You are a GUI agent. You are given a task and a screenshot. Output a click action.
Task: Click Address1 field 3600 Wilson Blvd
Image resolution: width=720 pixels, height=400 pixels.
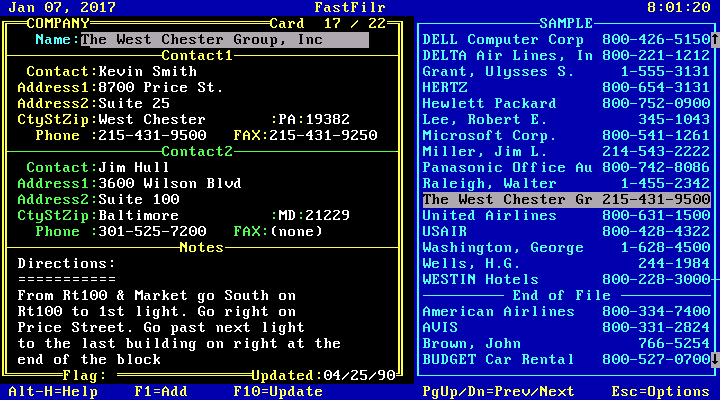tap(170, 183)
